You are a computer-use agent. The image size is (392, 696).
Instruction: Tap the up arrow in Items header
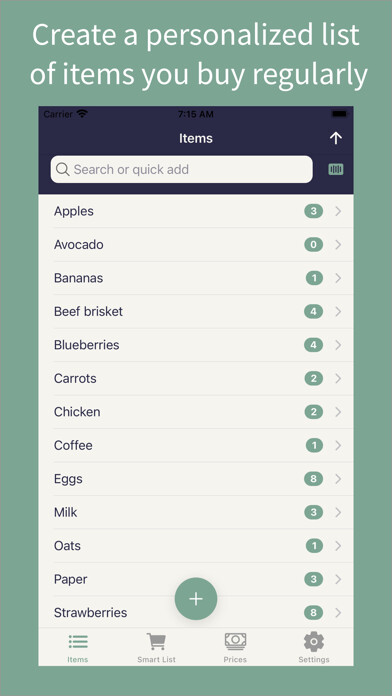tap(336, 138)
